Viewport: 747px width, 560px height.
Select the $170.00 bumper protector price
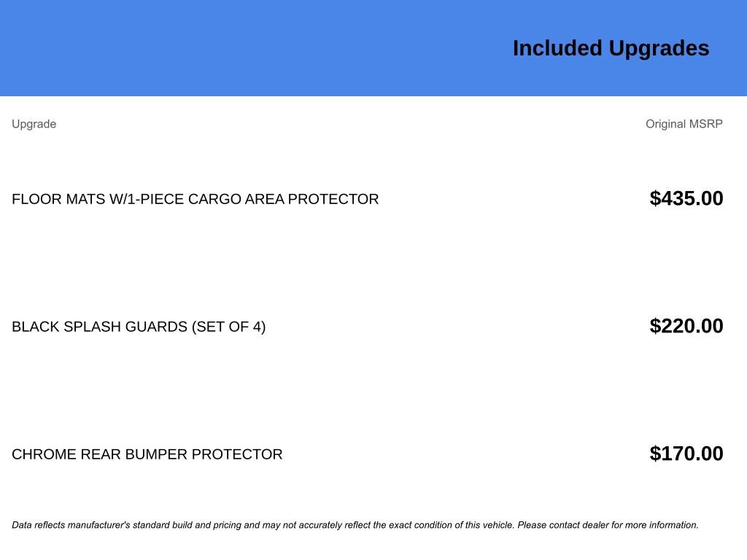686,454
